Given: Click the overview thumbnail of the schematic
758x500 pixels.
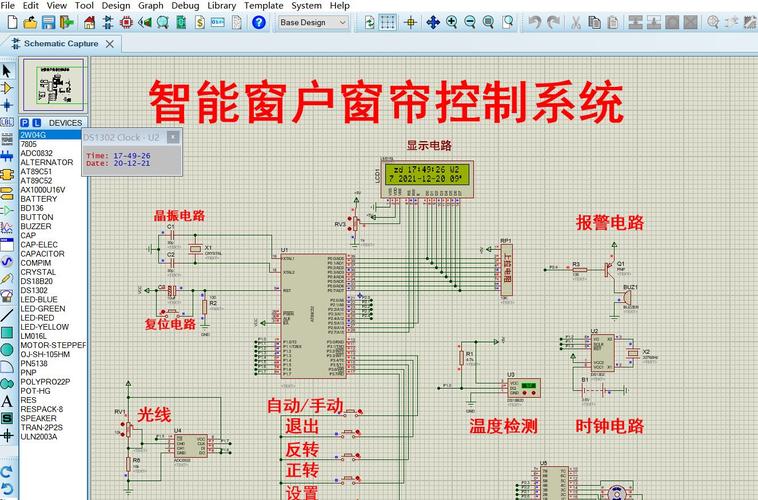Looking at the screenshot, I should (54, 85).
